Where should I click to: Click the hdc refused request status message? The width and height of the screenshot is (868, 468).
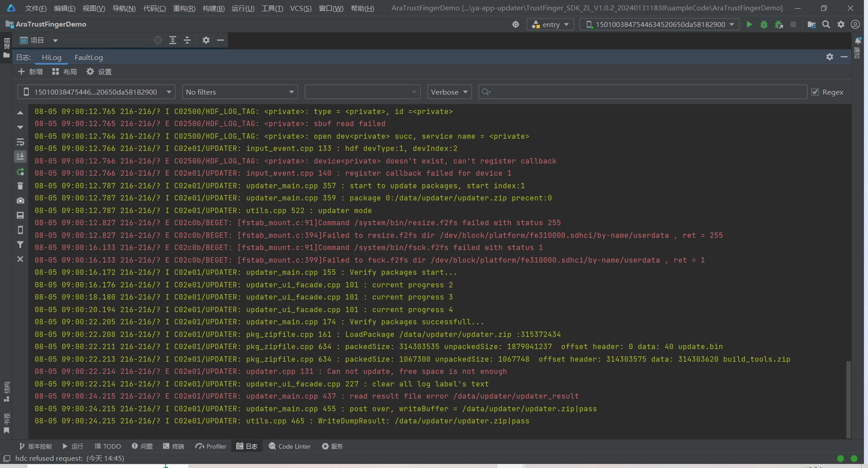(x=70, y=458)
